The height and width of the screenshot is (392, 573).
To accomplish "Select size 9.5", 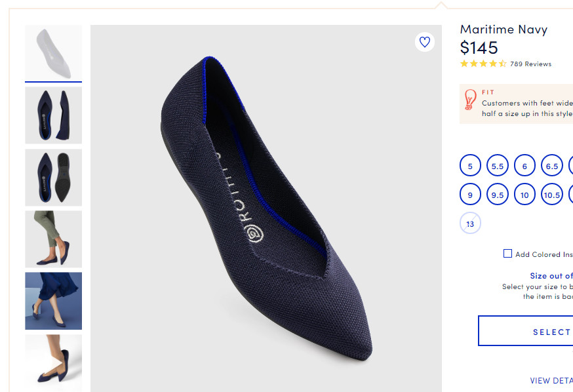I will [498, 195].
